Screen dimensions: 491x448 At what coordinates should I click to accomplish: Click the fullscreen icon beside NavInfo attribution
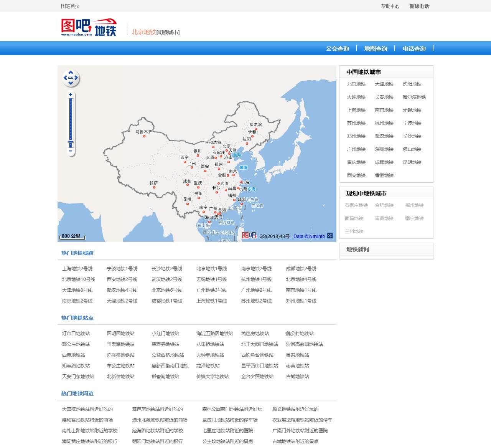pyautogui.click(x=330, y=236)
